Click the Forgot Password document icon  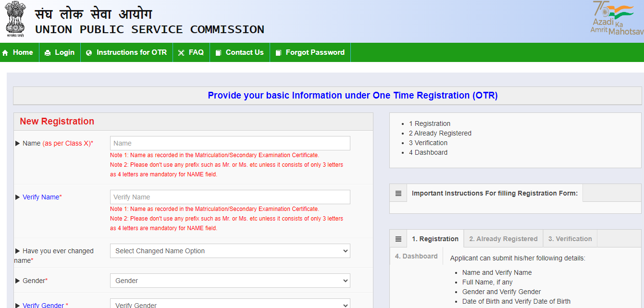tap(278, 53)
